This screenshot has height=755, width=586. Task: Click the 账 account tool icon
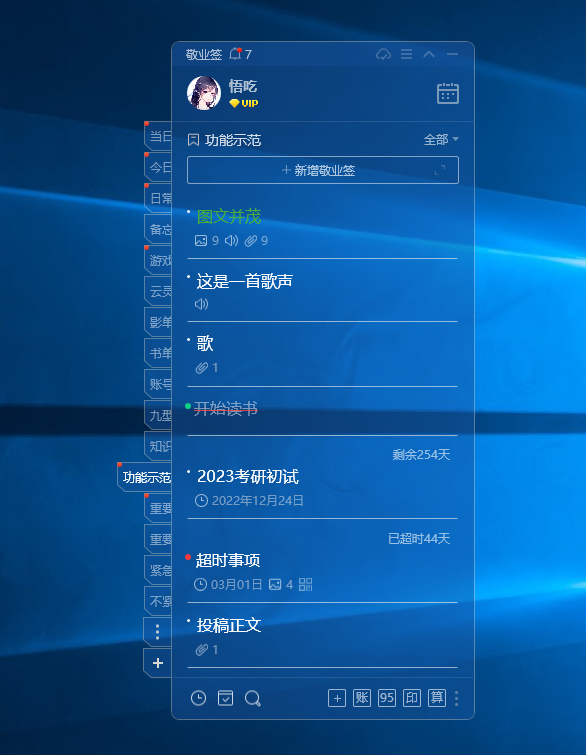pyautogui.click(x=362, y=698)
